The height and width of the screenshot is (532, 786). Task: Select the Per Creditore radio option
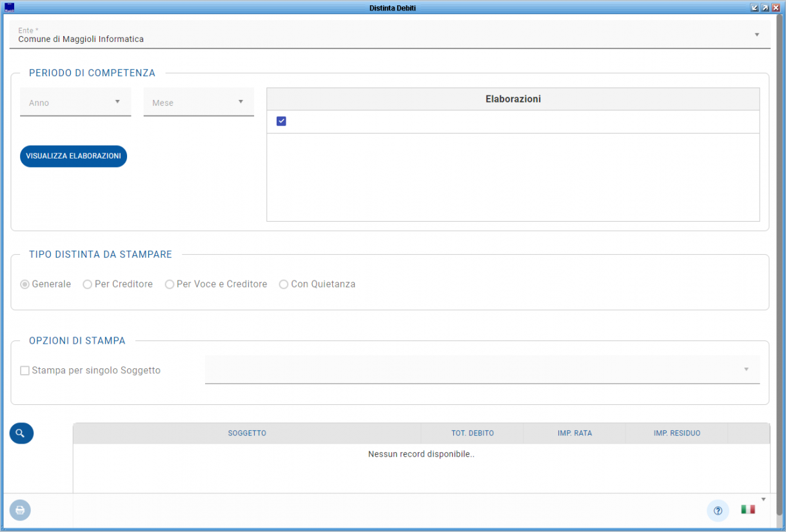pos(88,284)
